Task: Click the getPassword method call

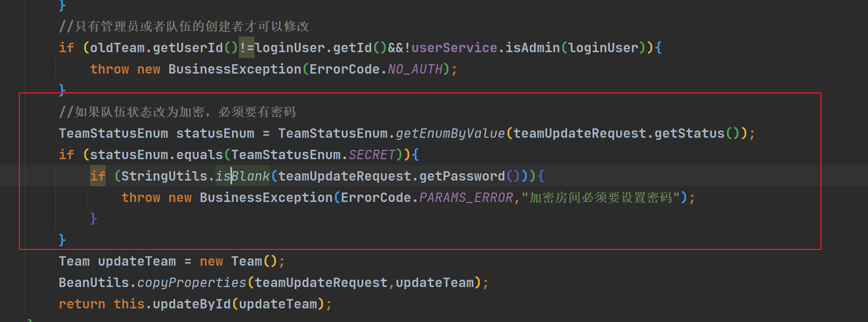Action: 462,176
